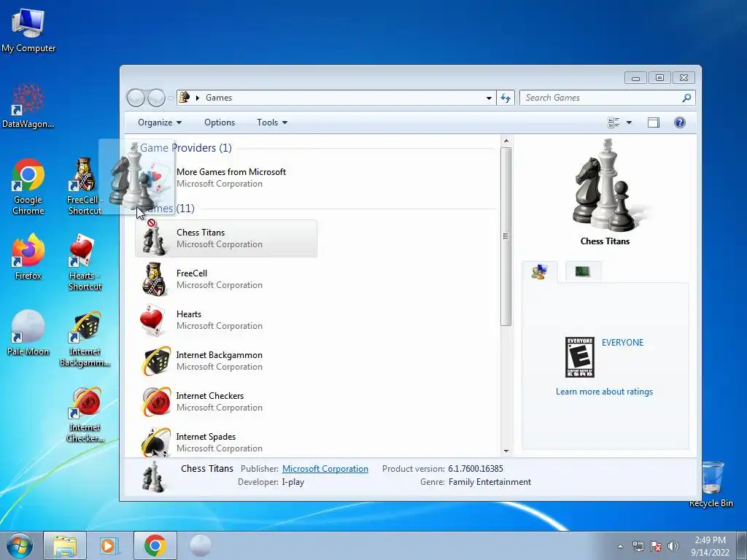Open the DataWagon desktop shortcut
The image size is (747, 560).
coord(28,106)
